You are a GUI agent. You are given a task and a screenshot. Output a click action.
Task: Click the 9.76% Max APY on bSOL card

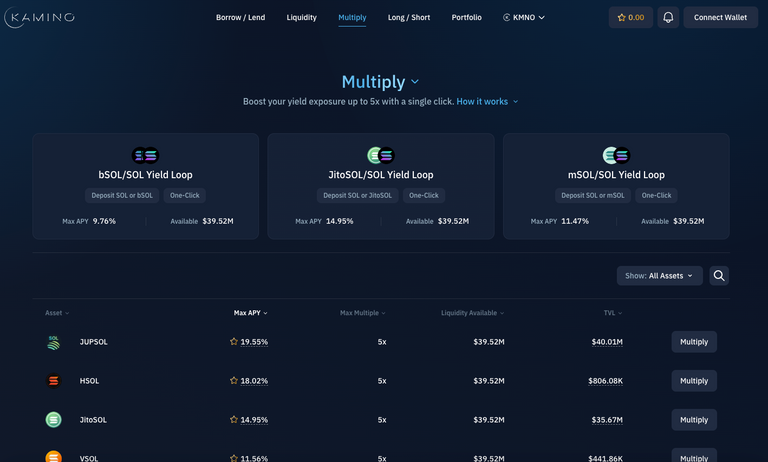pyautogui.click(x=104, y=221)
